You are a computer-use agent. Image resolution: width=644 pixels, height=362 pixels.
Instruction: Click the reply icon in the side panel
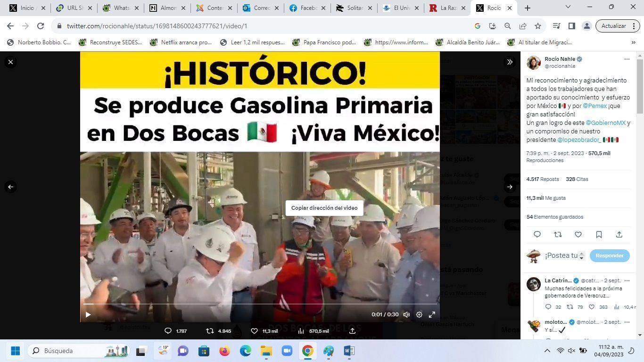[537, 234]
